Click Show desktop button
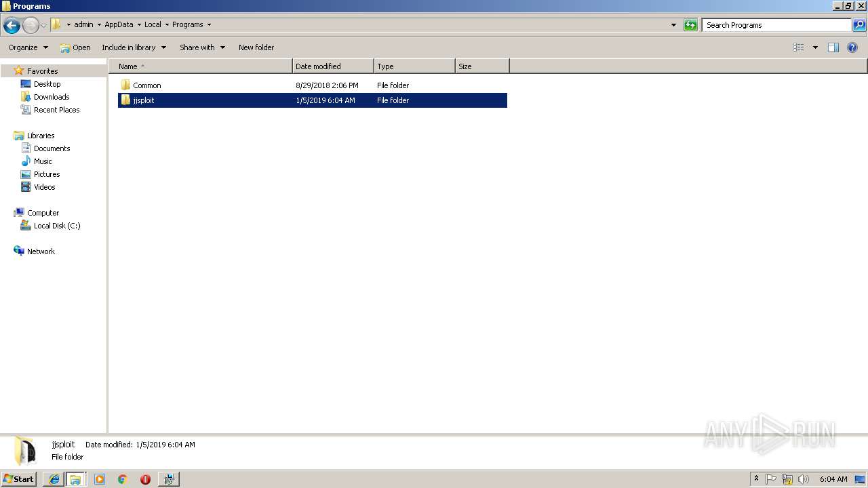The image size is (868, 488). coord(861,479)
